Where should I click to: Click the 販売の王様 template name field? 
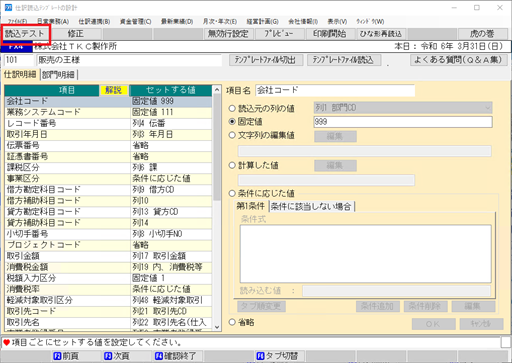tap(129, 60)
